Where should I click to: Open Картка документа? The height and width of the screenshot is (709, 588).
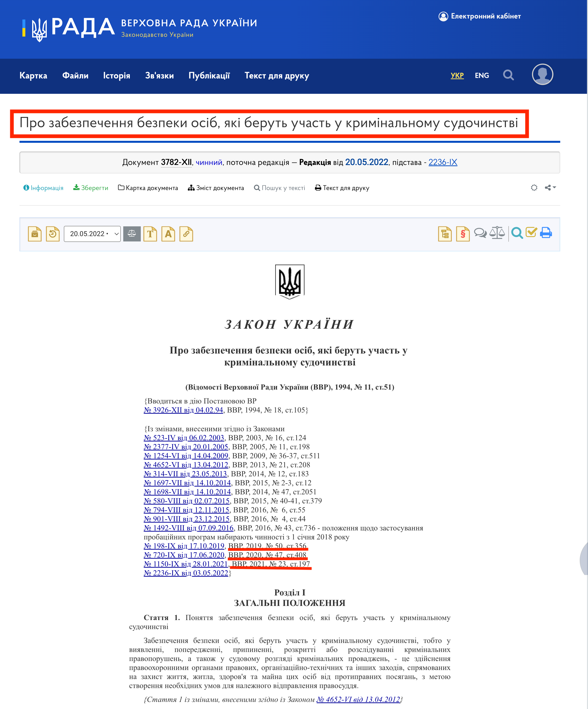coord(148,188)
